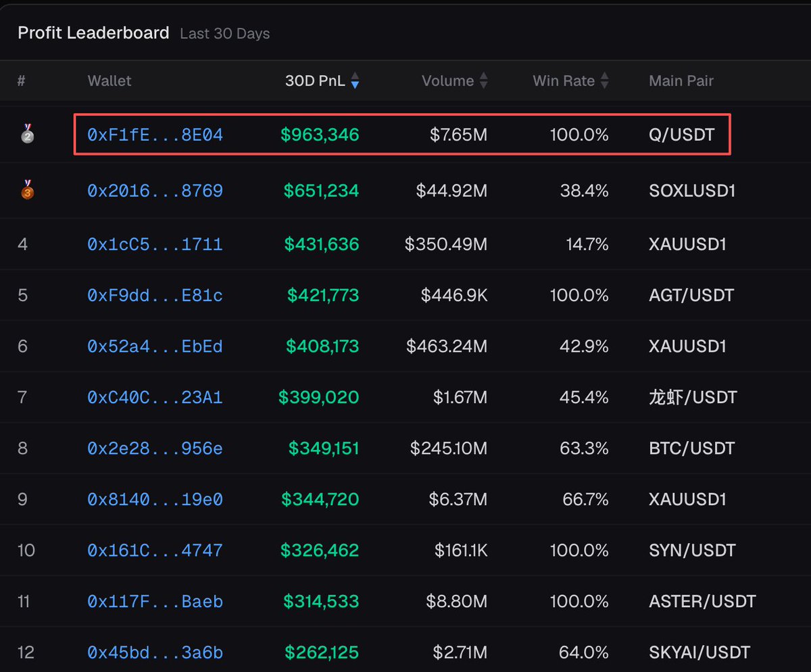Click the Q/USDT main pair
Viewport: 811px width, 672px height.
tap(681, 135)
